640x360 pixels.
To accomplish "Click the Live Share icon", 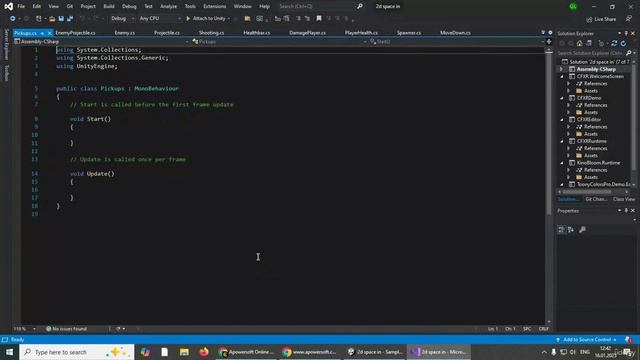I will click(589, 19).
